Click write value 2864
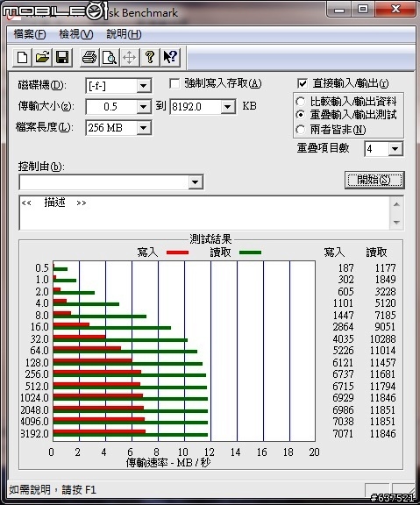The image size is (420, 505). coord(343,327)
